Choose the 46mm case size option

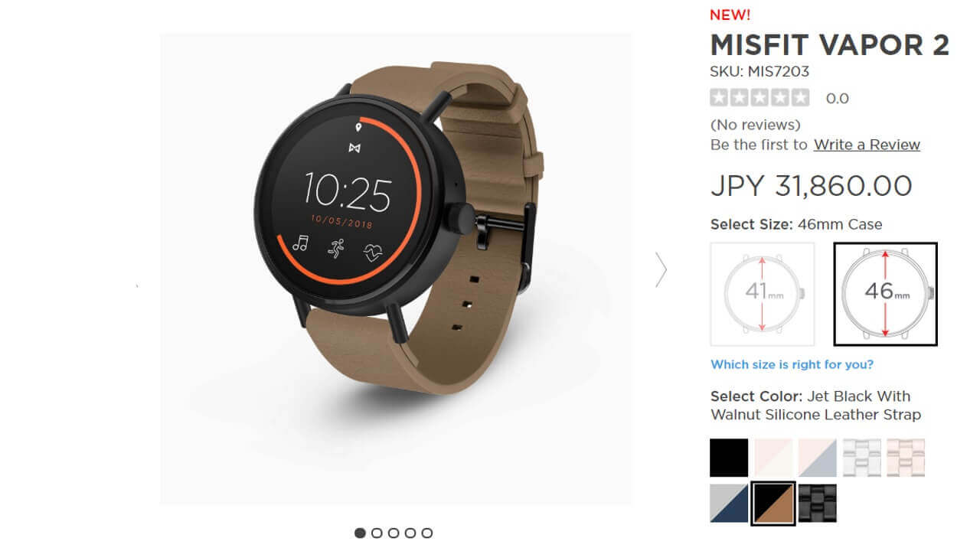pyautogui.click(x=885, y=294)
